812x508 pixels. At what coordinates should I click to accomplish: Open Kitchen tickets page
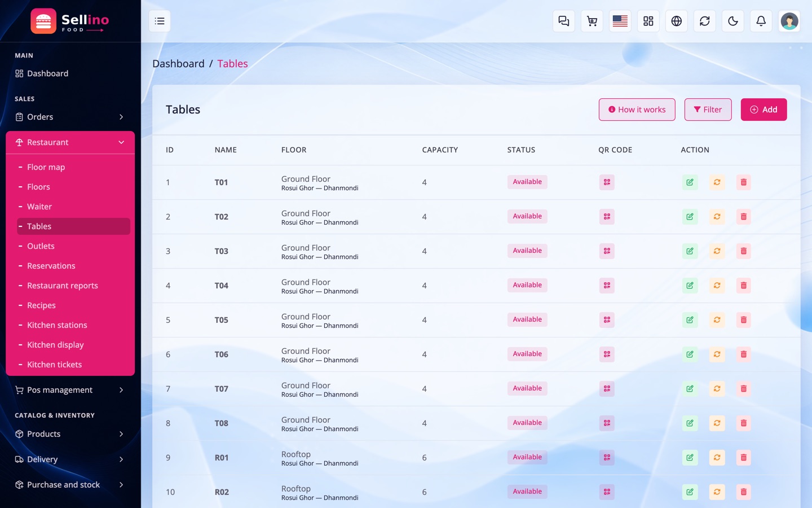[x=74, y=365]
